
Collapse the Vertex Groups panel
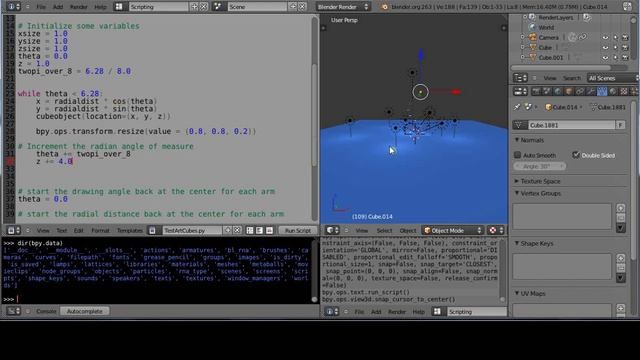click(517, 193)
